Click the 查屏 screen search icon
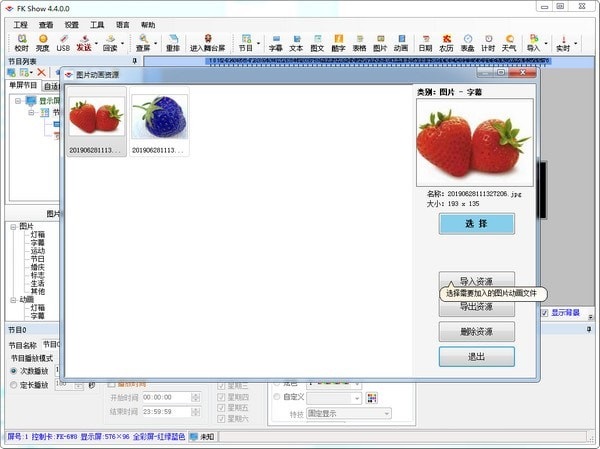The height and width of the screenshot is (449, 600). click(143, 43)
